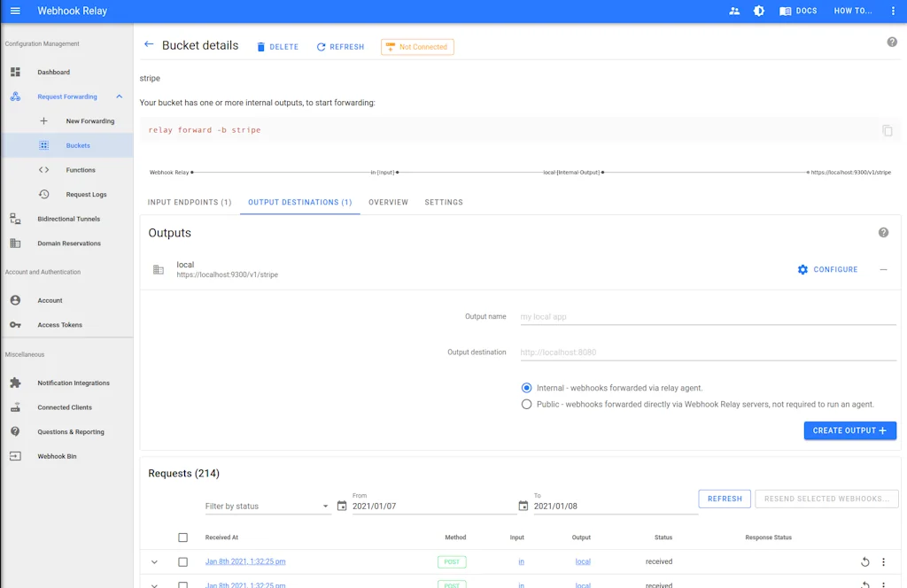Expand the first Jan 8th request row

tap(153, 561)
